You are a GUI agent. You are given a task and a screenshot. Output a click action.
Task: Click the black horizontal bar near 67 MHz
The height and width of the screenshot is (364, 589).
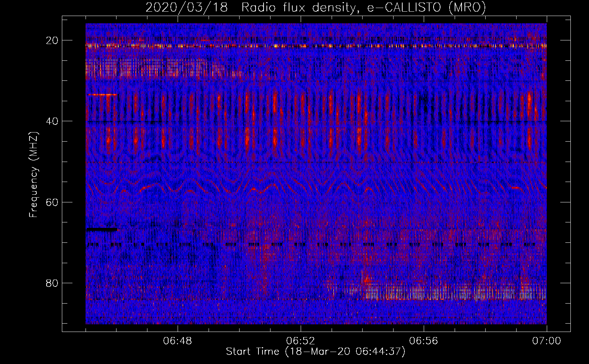[x=102, y=230]
